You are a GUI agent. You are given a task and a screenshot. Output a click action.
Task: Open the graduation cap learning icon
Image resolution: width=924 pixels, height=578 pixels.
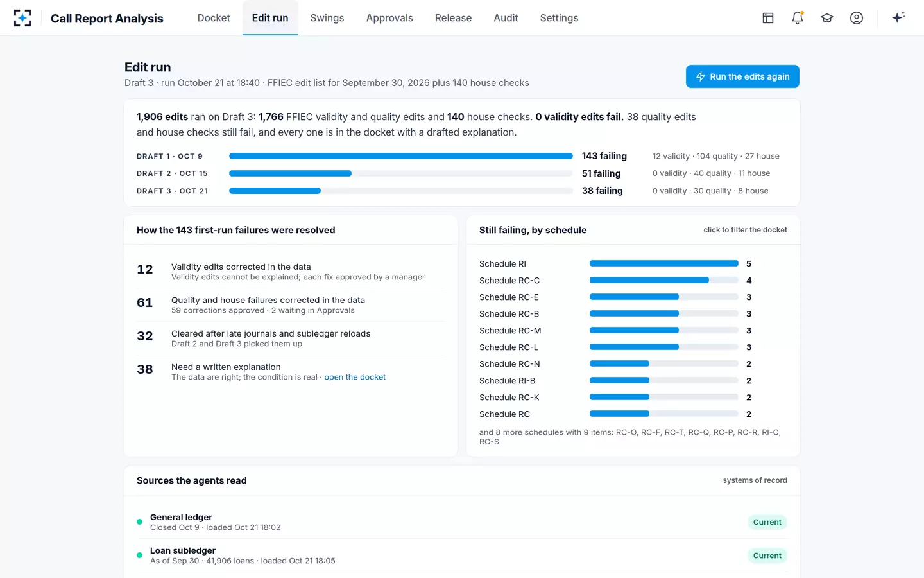click(x=827, y=18)
